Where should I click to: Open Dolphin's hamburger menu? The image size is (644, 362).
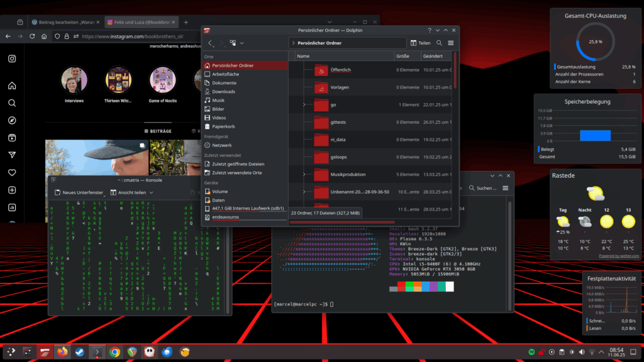pyautogui.click(x=450, y=43)
